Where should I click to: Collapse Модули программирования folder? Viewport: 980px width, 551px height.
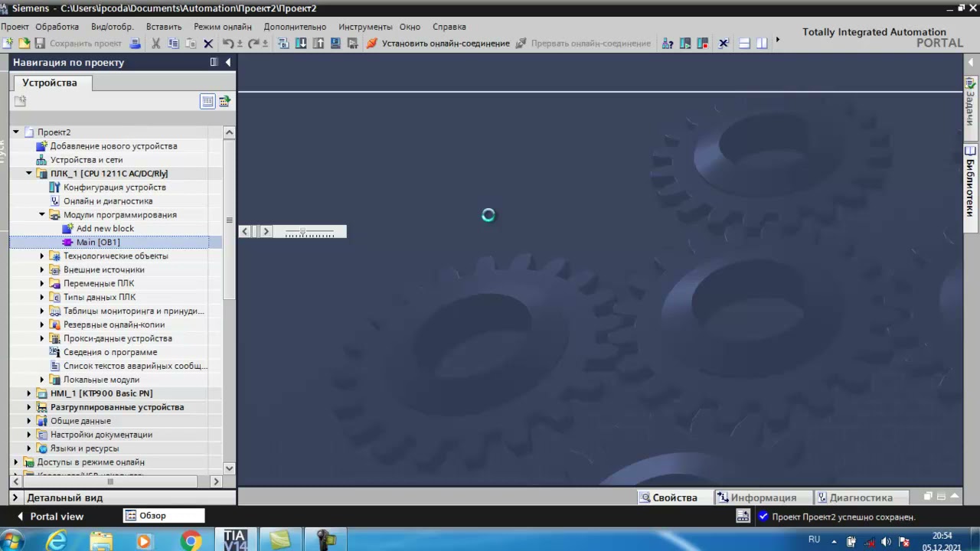(42, 215)
